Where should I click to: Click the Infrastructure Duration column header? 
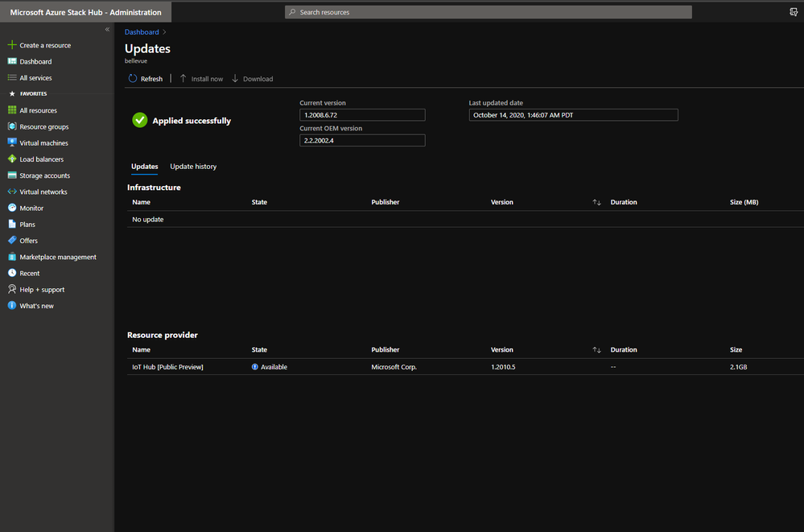point(624,202)
